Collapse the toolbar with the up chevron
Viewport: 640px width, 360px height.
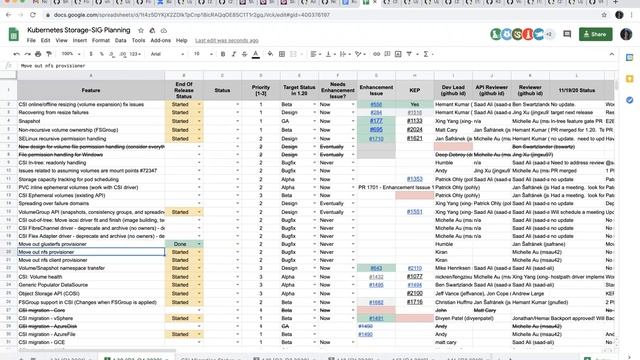(x=611, y=54)
